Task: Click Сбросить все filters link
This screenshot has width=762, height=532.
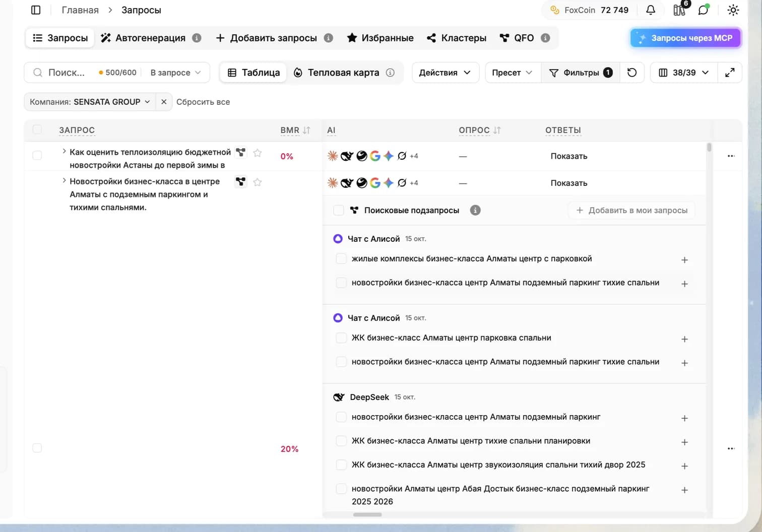Action: [203, 102]
